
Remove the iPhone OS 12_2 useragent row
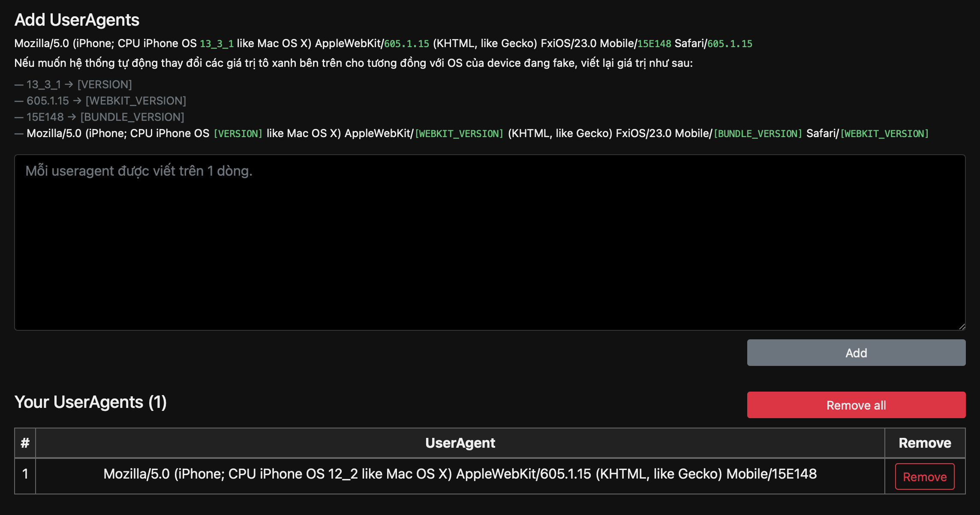point(925,476)
